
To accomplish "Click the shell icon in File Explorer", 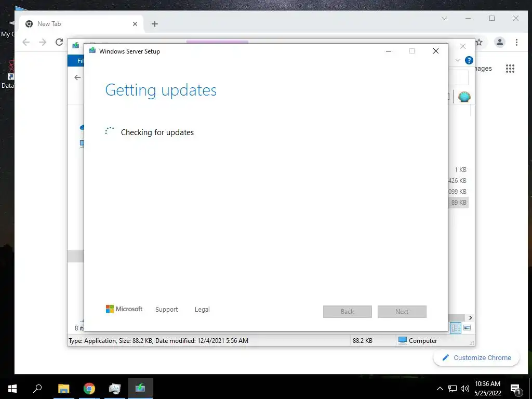I will click(464, 97).
